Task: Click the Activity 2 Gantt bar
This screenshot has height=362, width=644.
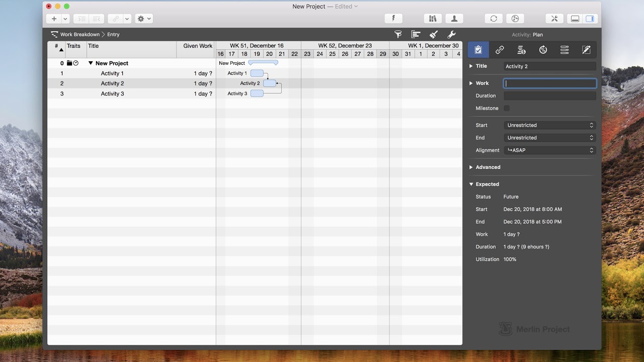Action: point(270,83)
